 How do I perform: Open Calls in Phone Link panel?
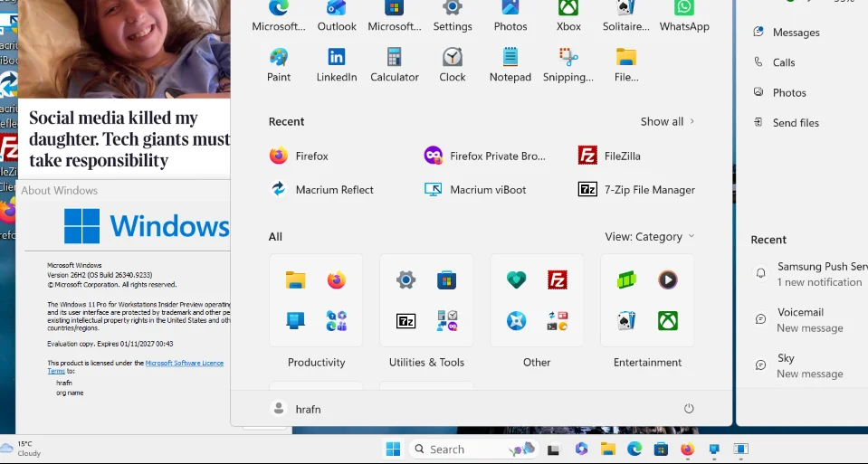tap(774, 62)
